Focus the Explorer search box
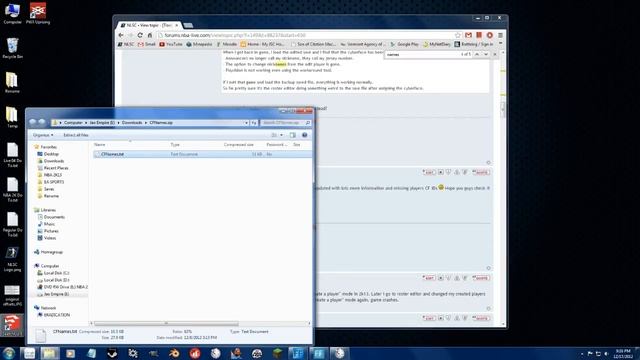640x360 pixels. click(x=285, y=122)
